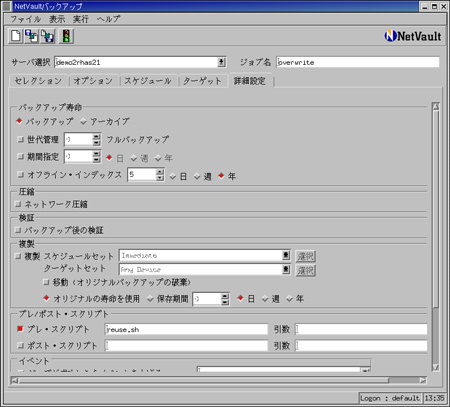Click the 選択 button for ターゲットセット
This screenshot has height=407, width=450.
click(x=306, y=270)
